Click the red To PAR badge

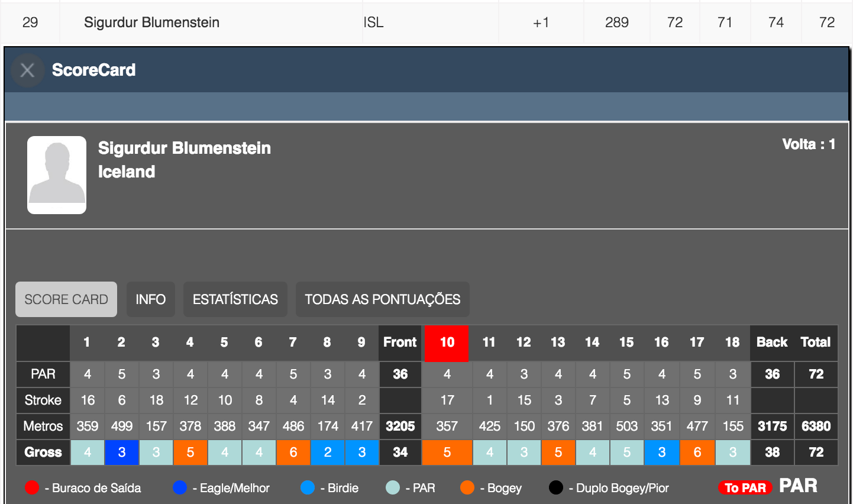pyautogui.click(x=745, y=487)
